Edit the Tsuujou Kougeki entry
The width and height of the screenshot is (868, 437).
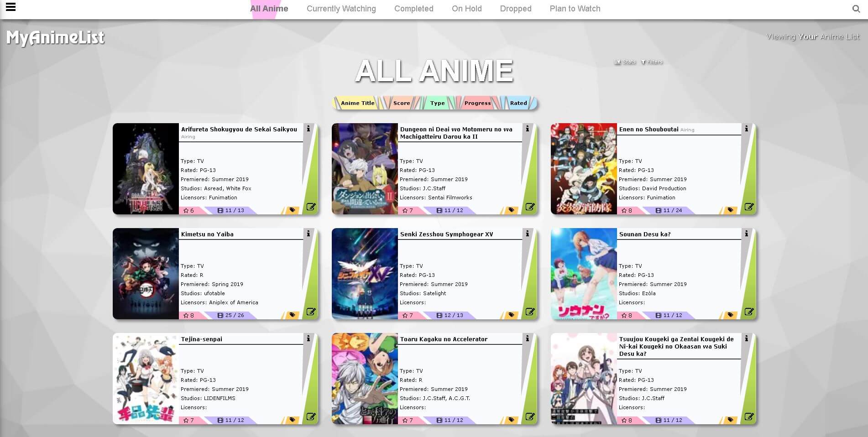(749, 416)
